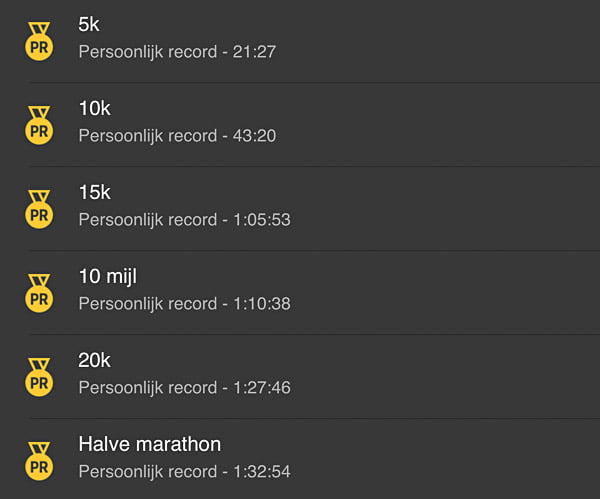Click the 10 mijl PR medal icon
The width and height of the screenshot is (600, 499).
(x=39, y=293)
